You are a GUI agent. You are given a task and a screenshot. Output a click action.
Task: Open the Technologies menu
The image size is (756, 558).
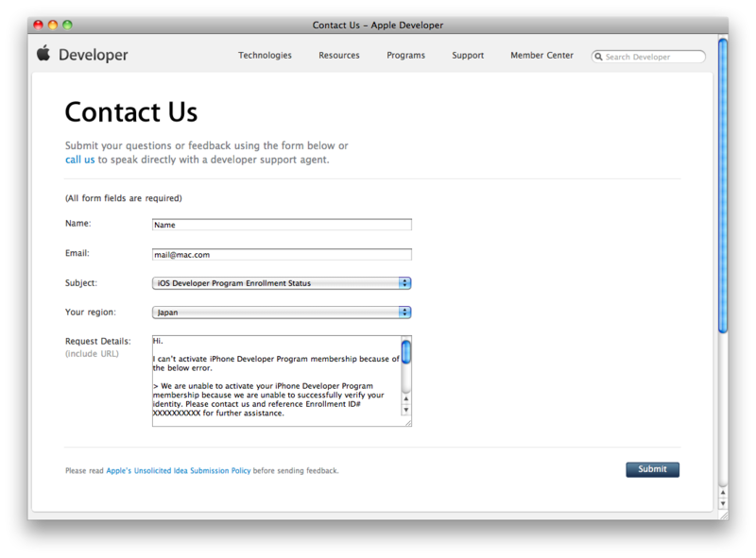coord(265,56)
